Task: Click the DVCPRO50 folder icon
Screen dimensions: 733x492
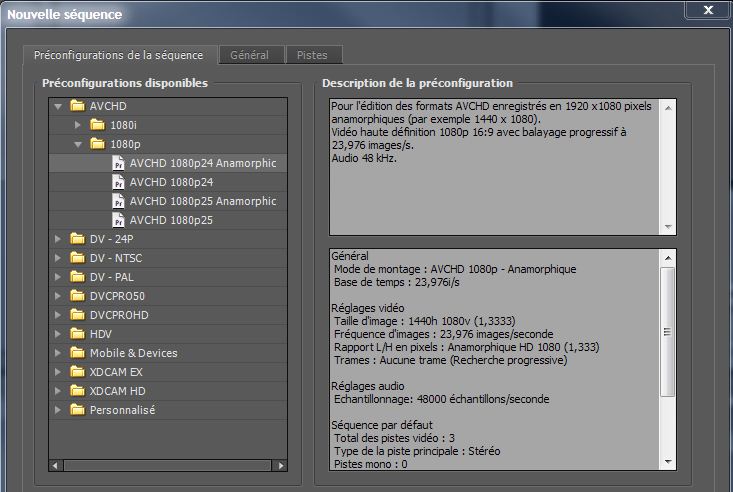Action: (77, 296)
